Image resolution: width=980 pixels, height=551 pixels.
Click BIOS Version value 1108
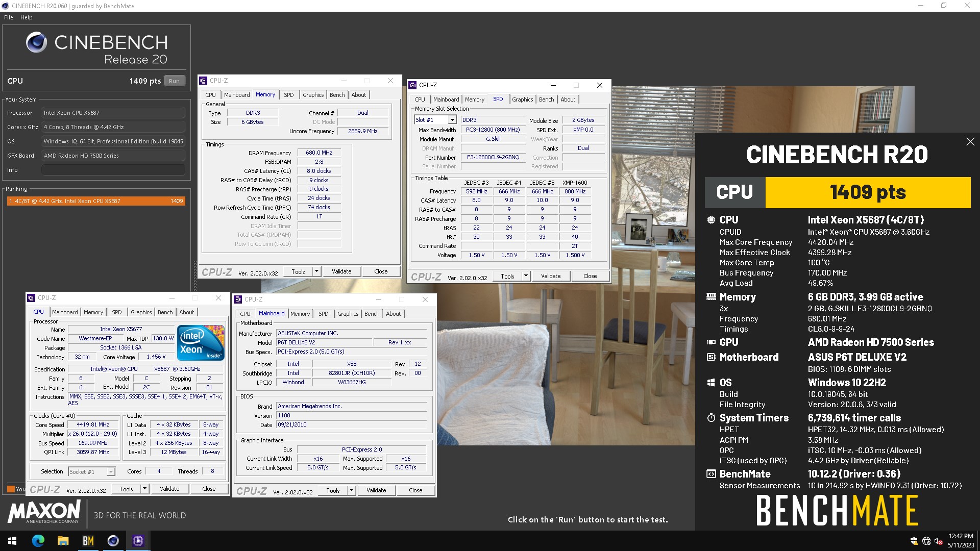pos(352,415)
